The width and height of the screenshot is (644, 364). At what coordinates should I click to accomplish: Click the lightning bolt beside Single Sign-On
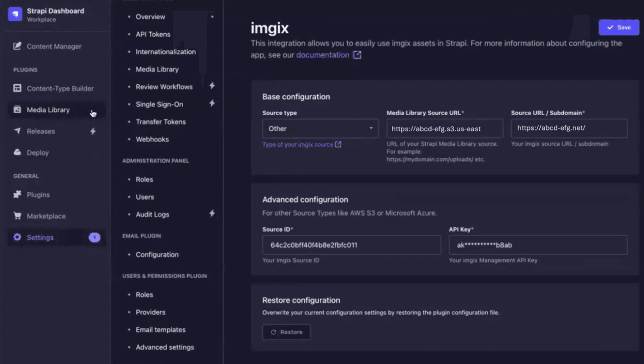[212, 103]
